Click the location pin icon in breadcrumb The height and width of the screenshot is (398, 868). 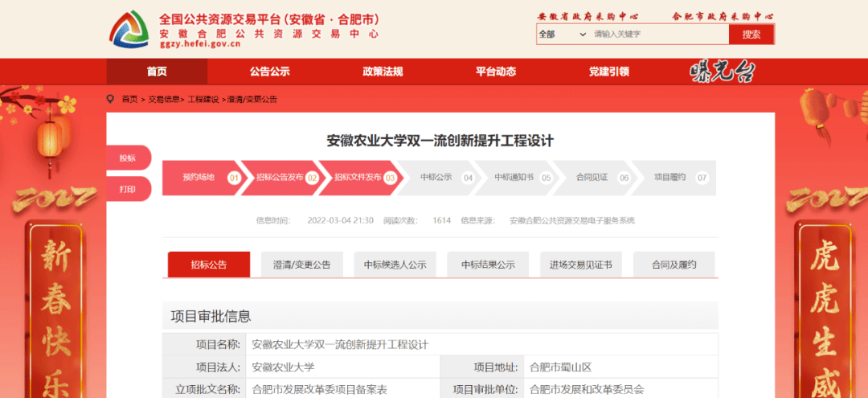[111, 99]
